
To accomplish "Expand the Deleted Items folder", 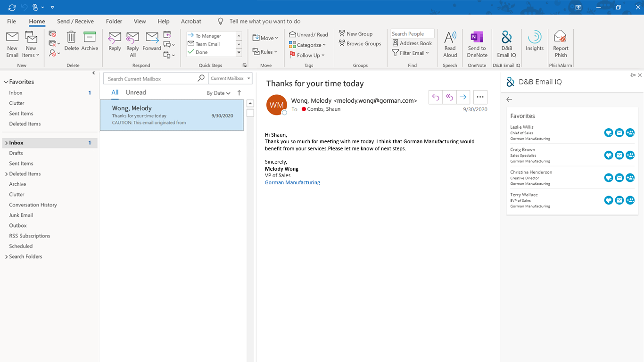I will point(6,174).
